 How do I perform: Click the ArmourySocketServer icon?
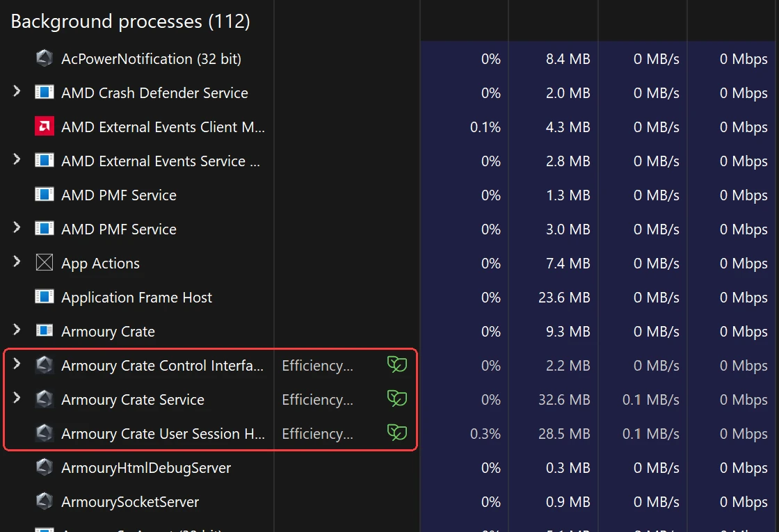[x=45, y=501]
